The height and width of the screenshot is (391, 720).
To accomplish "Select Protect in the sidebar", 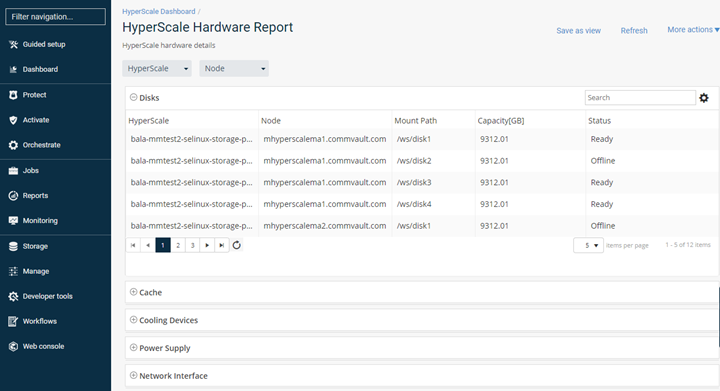I will point(34,95).
